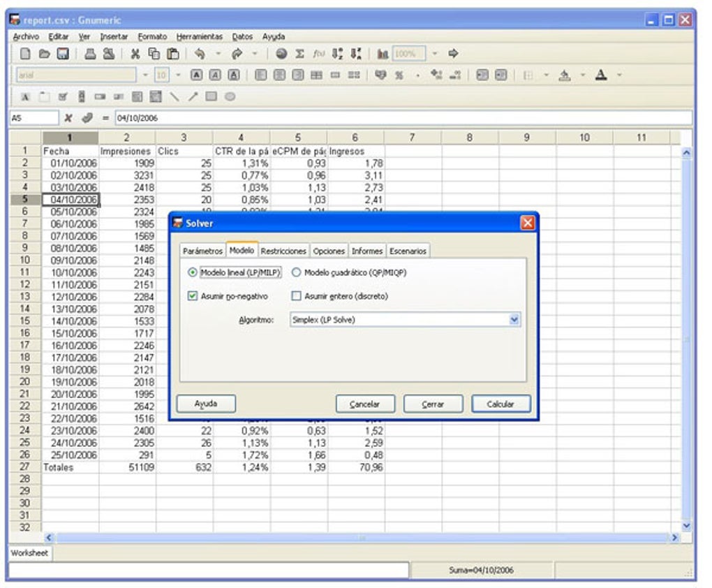Image resolution: width=712 pixels, height=588 pixels.
Task: Open the zoom percentage dropdown
Action: coord(434,53)
